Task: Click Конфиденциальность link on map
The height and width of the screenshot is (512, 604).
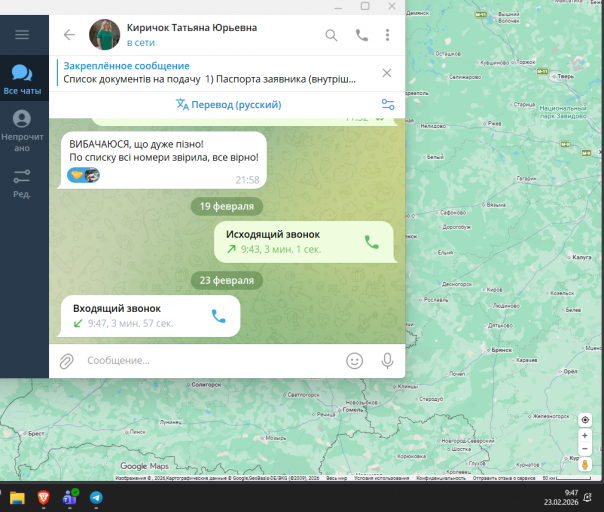Action: [x=441, y=478]
